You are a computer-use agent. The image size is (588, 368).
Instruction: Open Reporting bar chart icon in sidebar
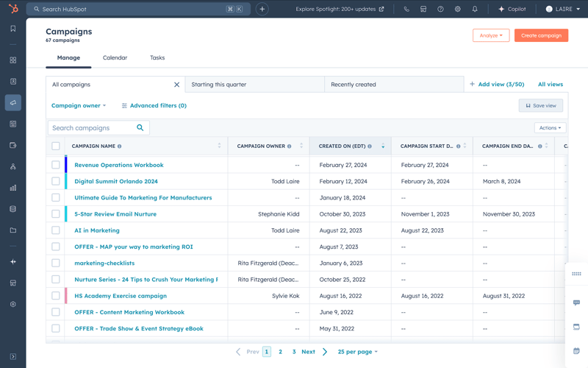[13, 188]
